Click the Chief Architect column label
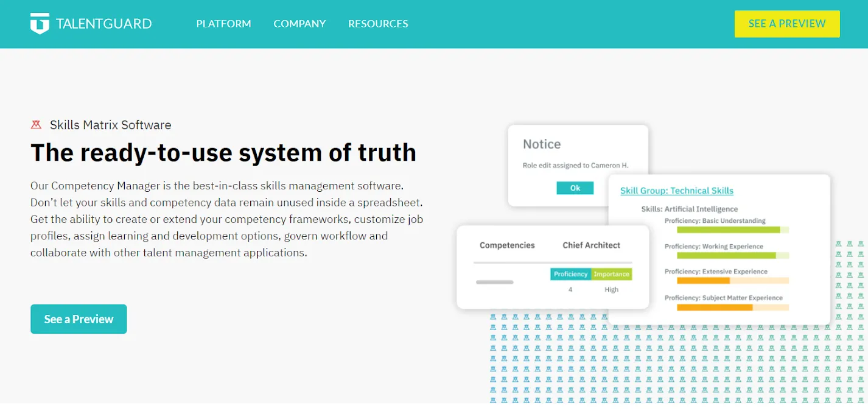Image resolution: width=868 pixels, height=411 pixels. point(591,245)
